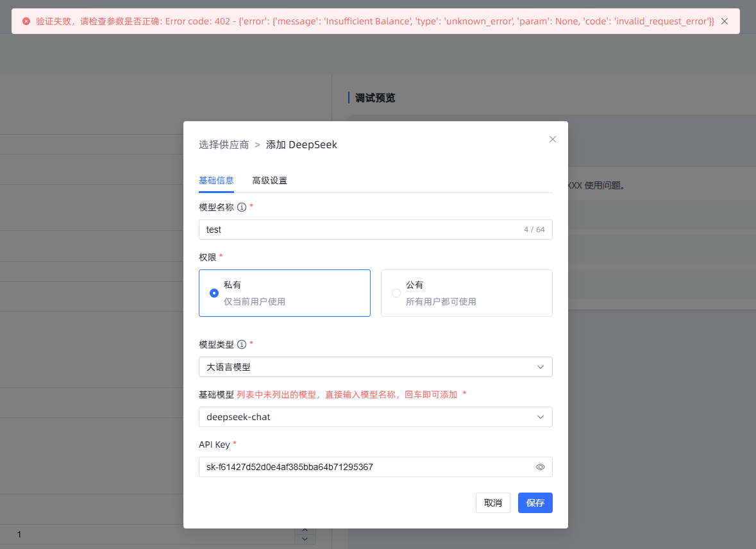
Task: Click the 取消 button
Action: click(x=492, y=503)
